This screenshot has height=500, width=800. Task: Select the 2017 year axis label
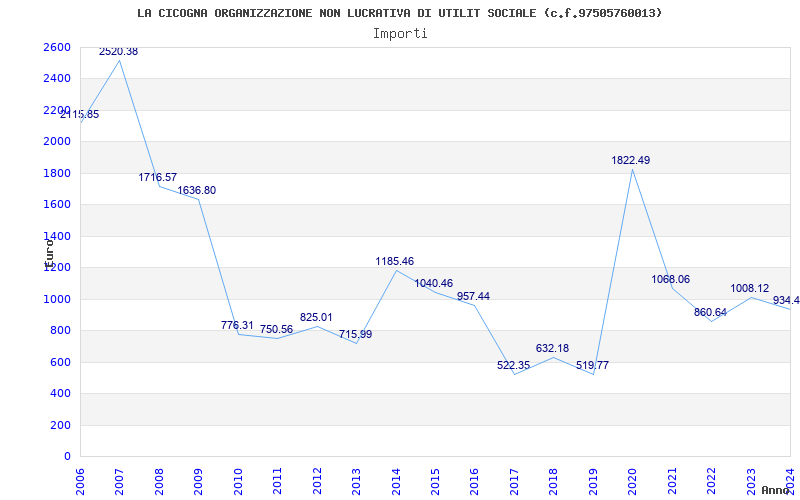coord(514,480)
